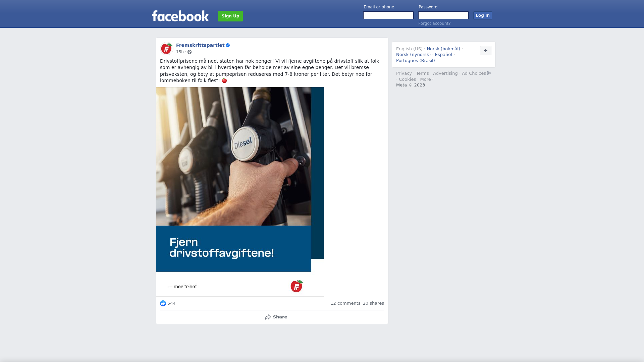Open the 12 comments link

click(x=345, y=303)
